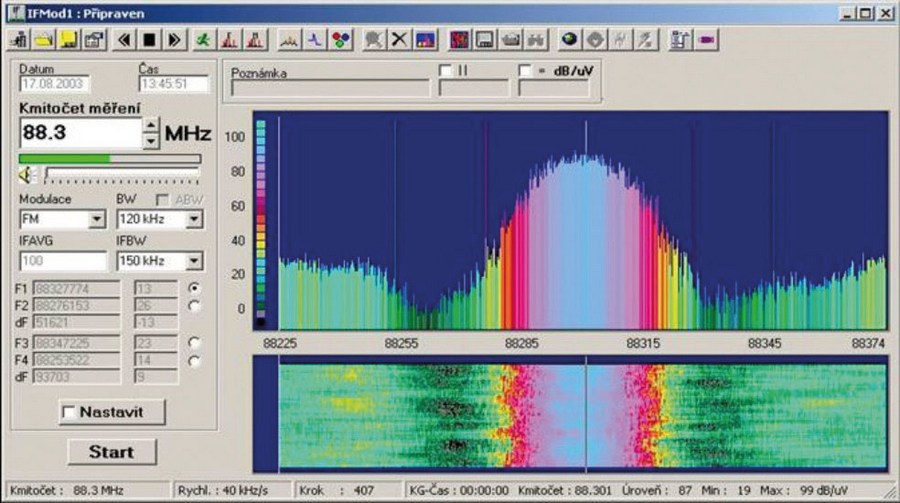Open the IFBW 150 kHz dropdown
The height and width of the screenshot is (503, 900).
[x=193, y=261]
